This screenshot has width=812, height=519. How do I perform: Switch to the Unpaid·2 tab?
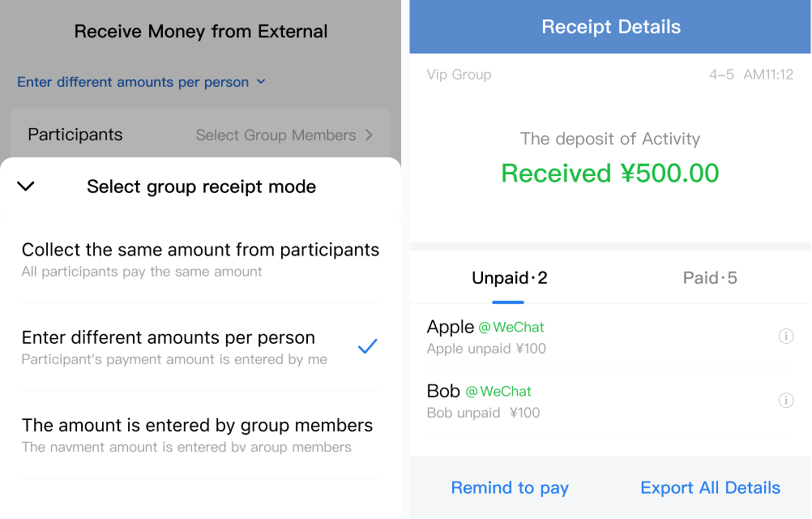(x=509, y=278)
